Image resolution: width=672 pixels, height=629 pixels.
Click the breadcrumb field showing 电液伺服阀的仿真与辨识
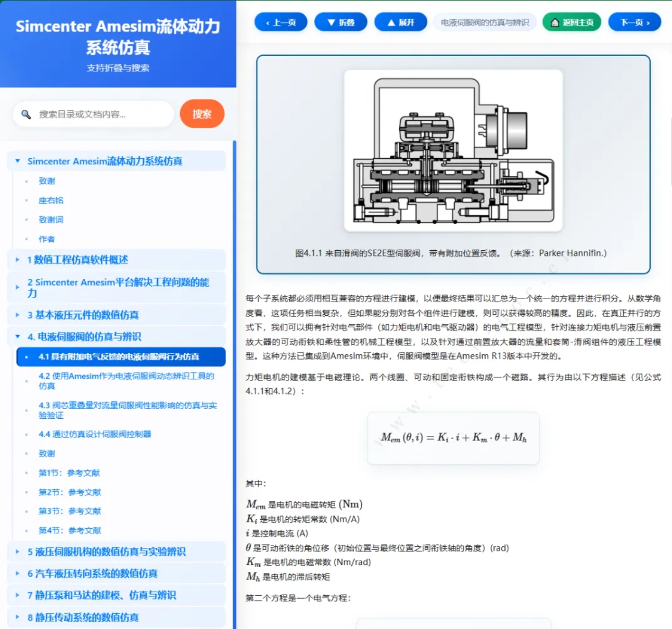pos(484,22)
